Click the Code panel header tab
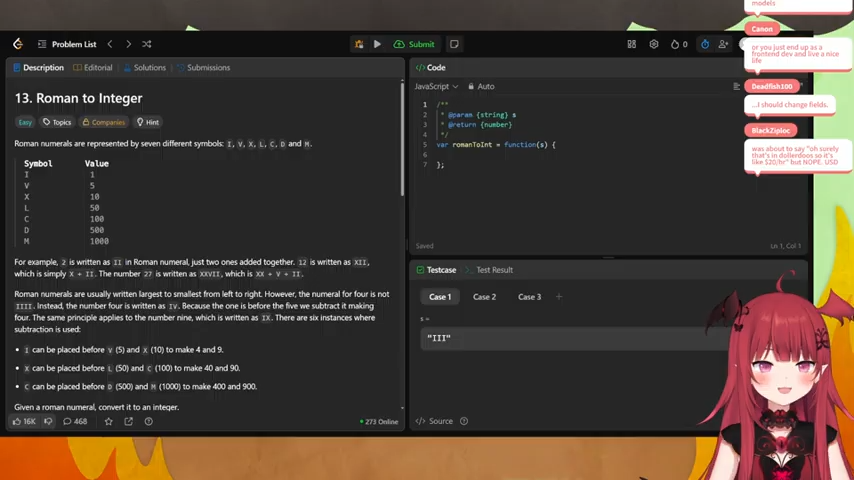Screen dimensions: 854x480 (431, 68)
